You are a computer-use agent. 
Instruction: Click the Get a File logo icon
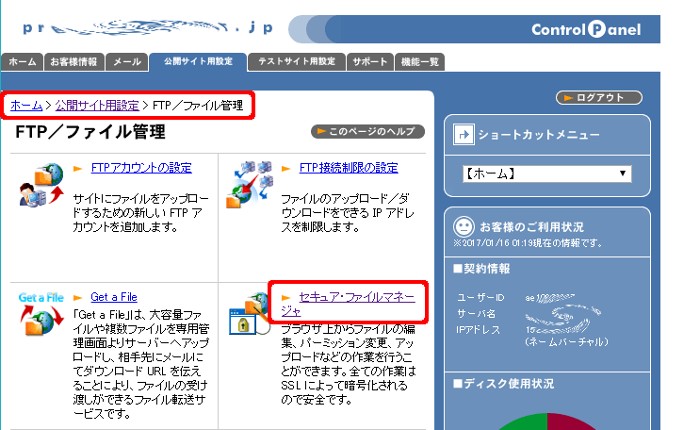(x=42, y=313)
